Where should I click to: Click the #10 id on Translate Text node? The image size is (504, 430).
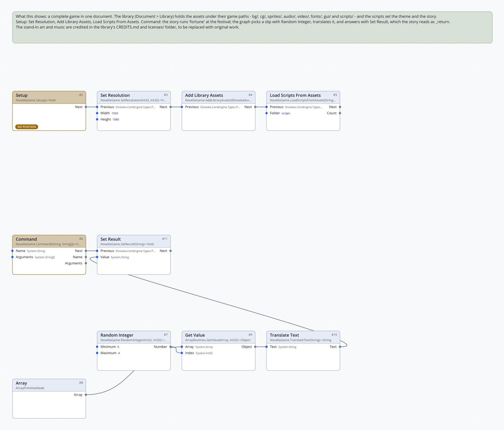[x=334, y=335]
